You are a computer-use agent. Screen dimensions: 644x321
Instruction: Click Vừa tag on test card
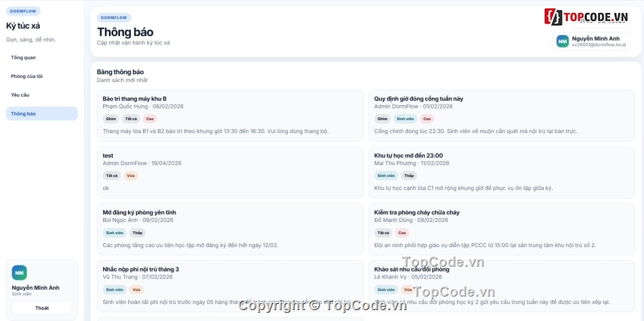point(131,176)
